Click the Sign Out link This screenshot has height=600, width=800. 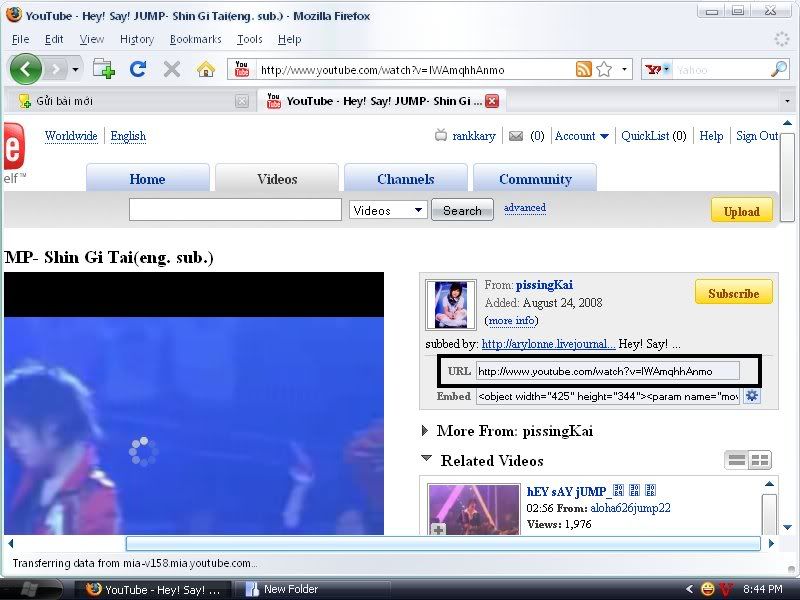[757, 136]
